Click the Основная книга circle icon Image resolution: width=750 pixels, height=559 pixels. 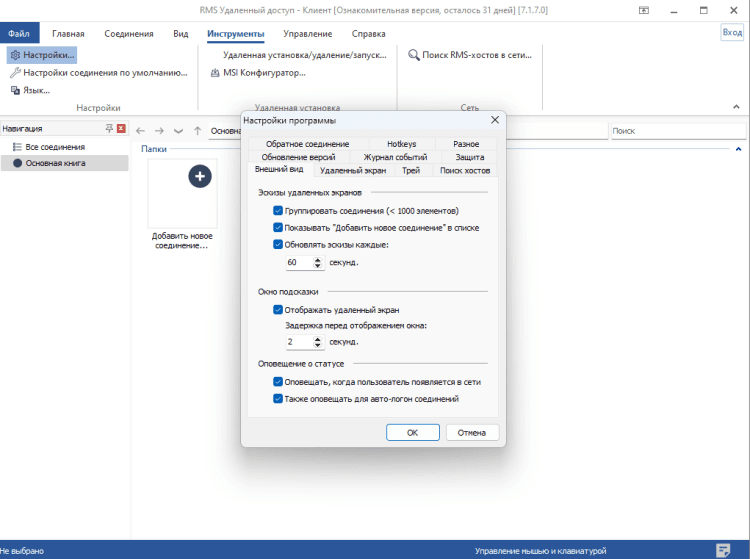click(x=18, y=163)
